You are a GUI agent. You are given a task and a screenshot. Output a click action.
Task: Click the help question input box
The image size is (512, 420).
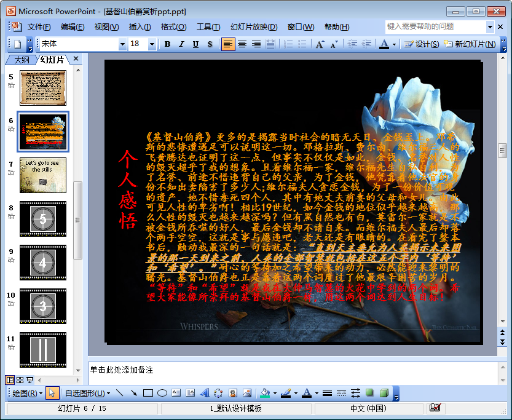[436, 27]
